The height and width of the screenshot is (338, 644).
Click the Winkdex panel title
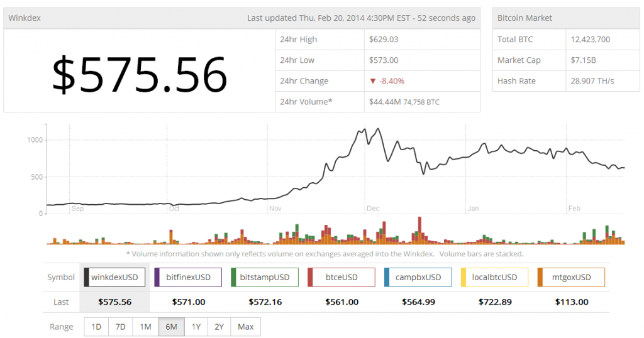click(x=25, y=18)
